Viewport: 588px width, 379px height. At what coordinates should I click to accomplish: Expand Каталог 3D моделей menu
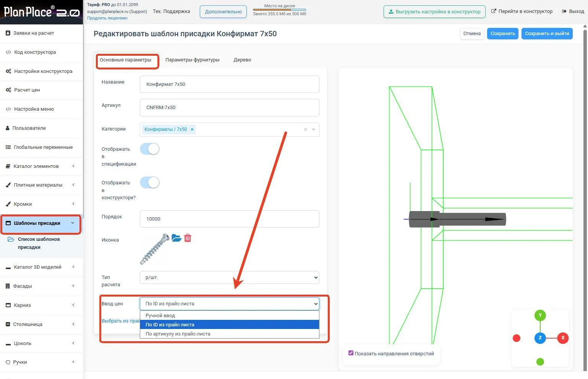[41, 267]
